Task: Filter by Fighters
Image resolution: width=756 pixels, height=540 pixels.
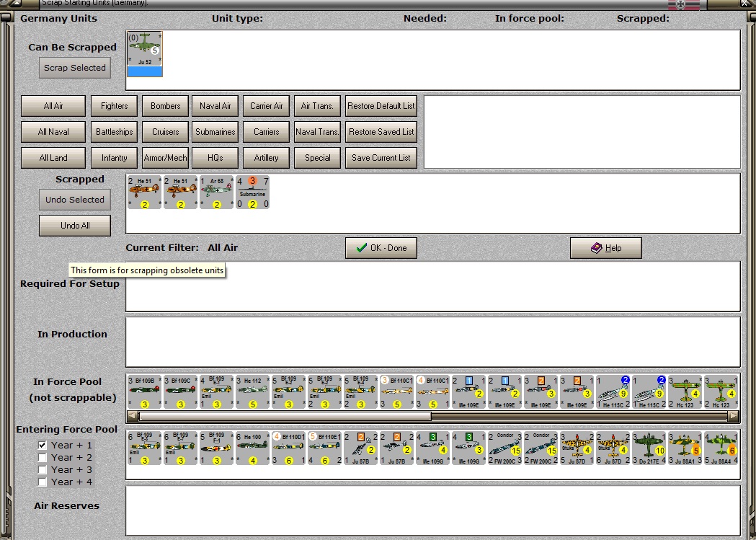Action: click(x=115, y=105)
